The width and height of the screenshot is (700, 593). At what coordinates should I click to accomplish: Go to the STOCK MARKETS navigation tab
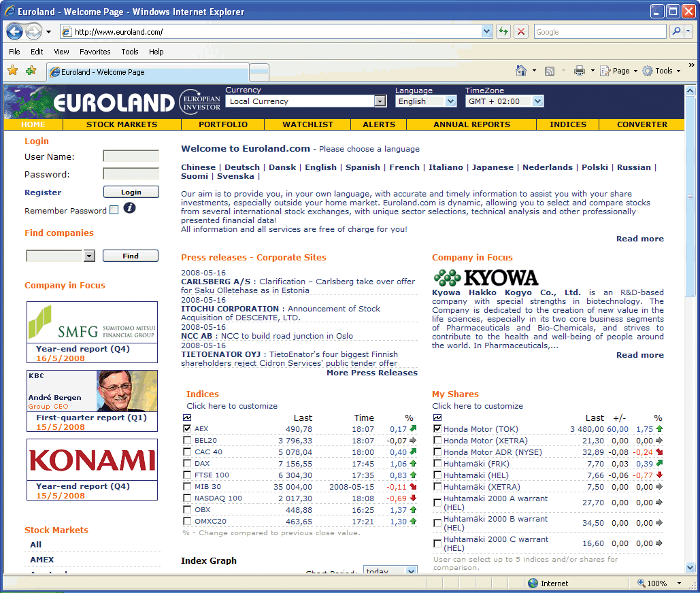122,124
